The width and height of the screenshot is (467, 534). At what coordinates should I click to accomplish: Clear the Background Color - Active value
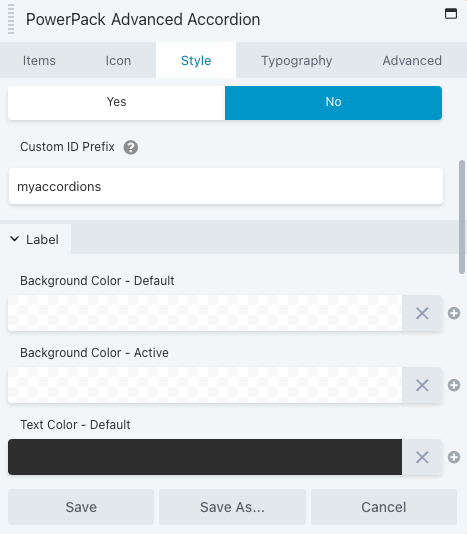tap(422, 385)
